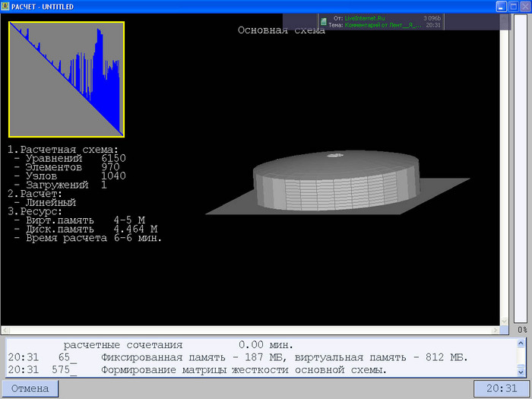This screenshot has height=399, width=532.
Task: Click the 3 096b message size text
Action: pos(432,18)
